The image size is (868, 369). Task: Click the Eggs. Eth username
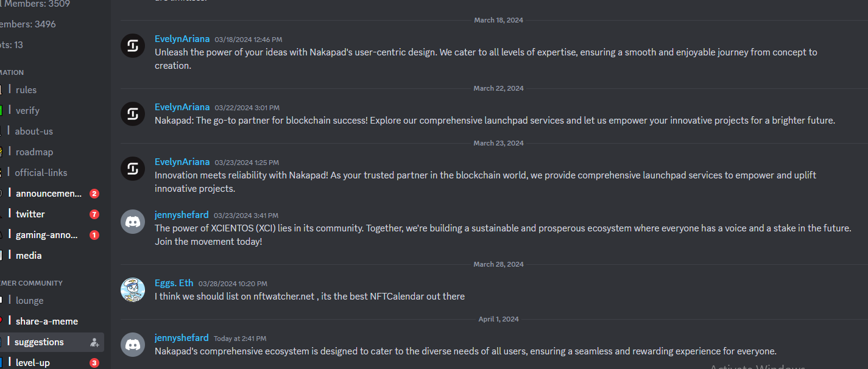174,283
